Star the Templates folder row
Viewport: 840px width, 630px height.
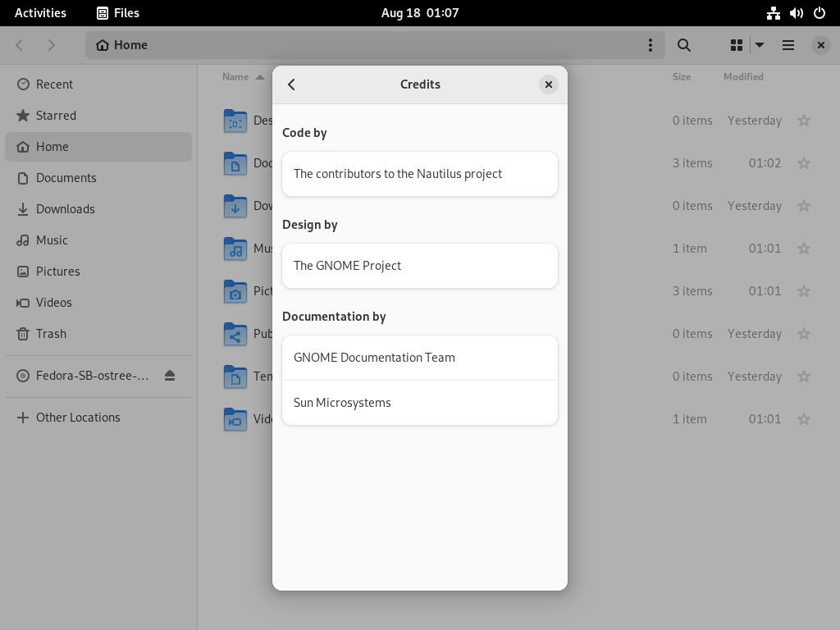[804, 376]
